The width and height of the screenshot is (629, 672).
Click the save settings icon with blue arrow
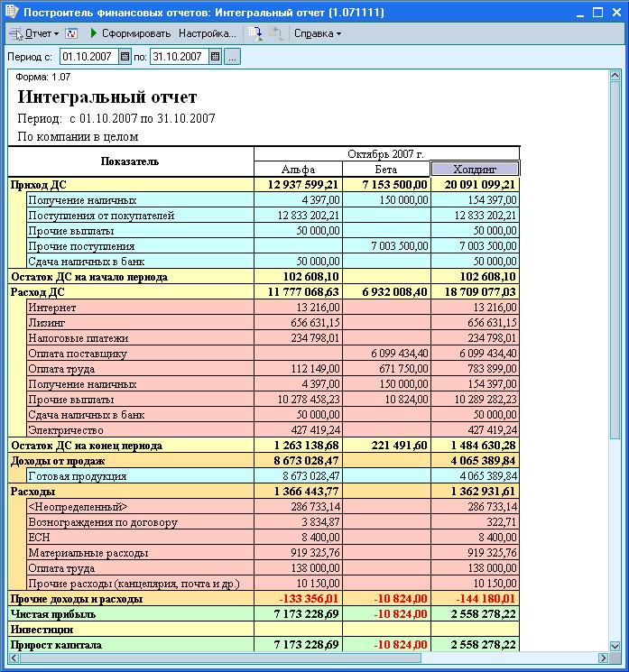coord(255,33)
